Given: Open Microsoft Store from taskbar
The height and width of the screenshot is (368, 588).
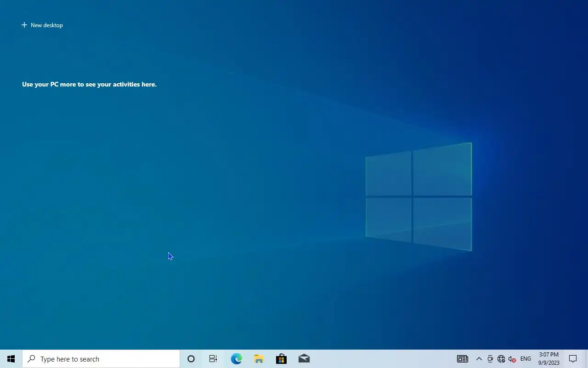Looking at the screenshot, I should pyautogui.click(x=281, y=359).
